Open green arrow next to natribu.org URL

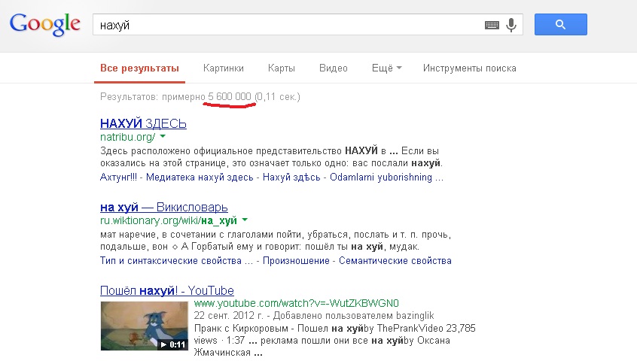pos(163,137)
